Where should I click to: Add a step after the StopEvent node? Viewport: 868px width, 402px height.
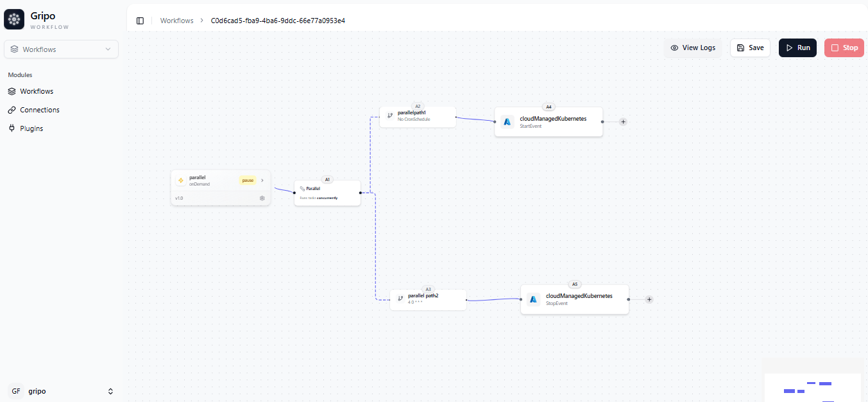(649, 299)
